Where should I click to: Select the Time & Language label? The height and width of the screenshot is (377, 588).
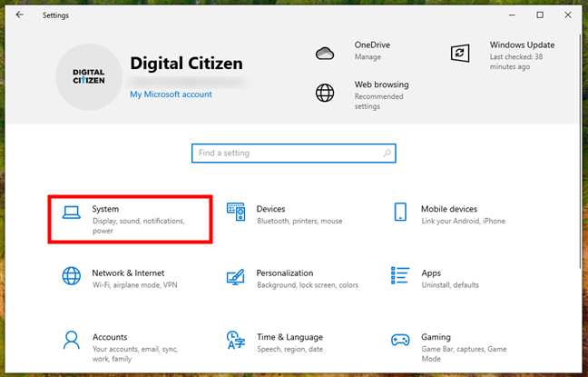289,337
